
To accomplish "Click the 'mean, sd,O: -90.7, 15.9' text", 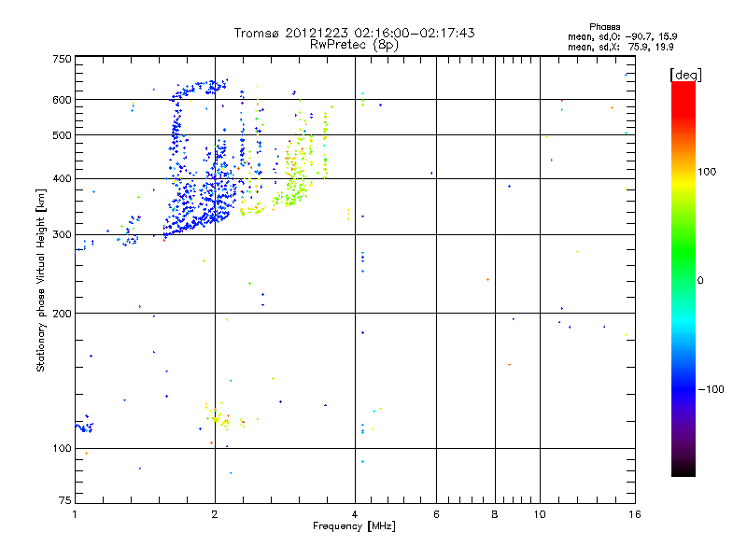I will click(622, 36).
